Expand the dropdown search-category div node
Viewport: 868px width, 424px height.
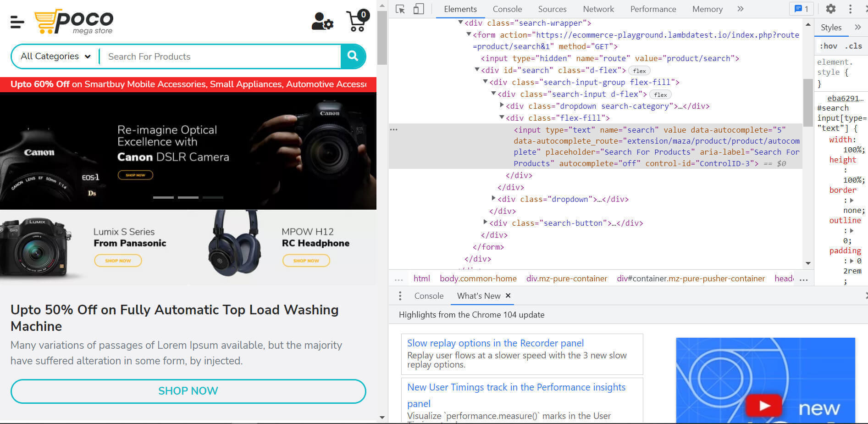[x=502, y=106]
